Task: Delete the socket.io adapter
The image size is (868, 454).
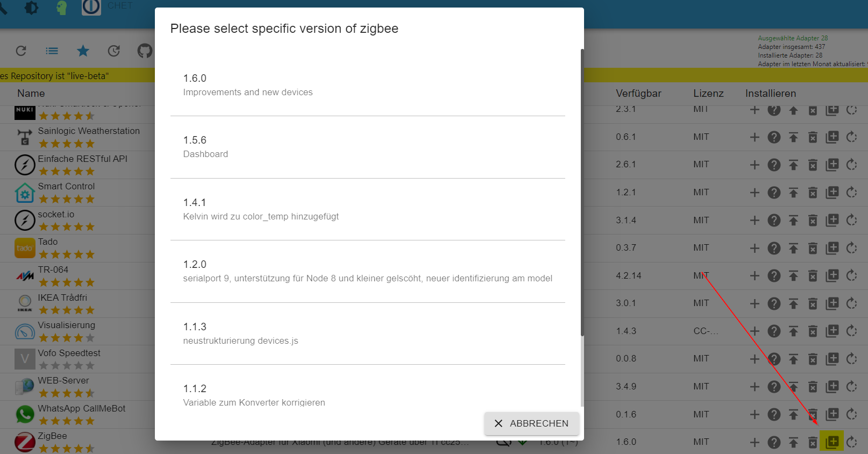Action: pos(813,220)
